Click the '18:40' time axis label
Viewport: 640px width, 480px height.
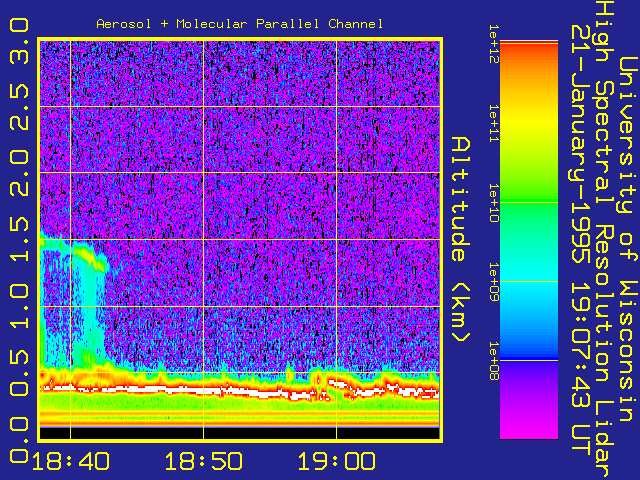pyautogui.click(x=71, y=461)
